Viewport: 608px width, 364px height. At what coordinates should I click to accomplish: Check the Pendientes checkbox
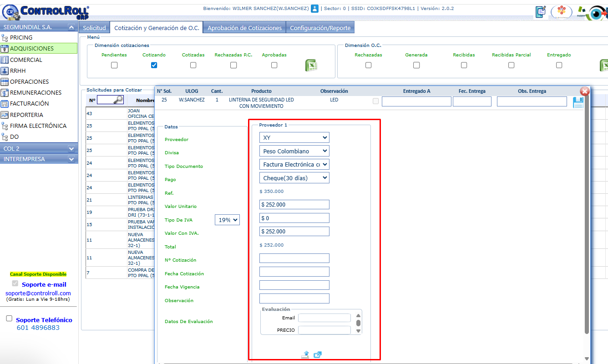[x=114, y=65]
